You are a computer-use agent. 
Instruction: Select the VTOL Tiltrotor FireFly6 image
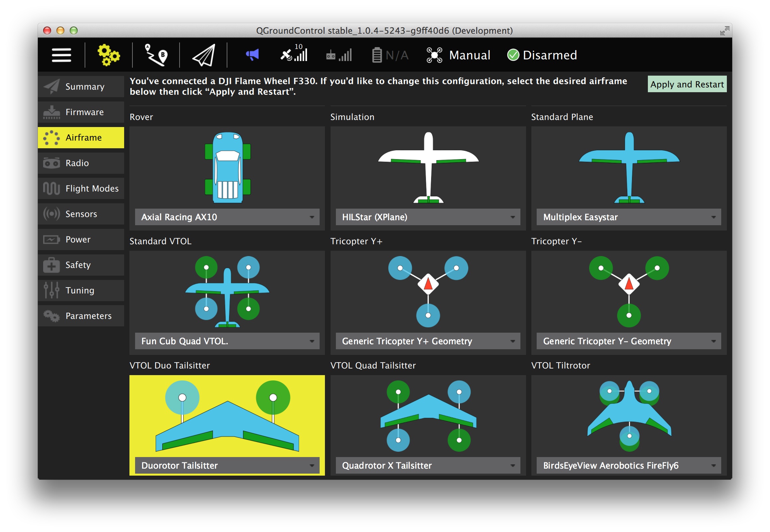pos(629,416)
